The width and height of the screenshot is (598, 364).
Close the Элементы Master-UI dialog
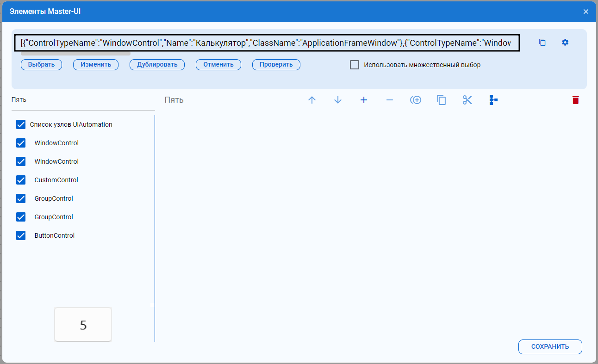pos(586,12)
